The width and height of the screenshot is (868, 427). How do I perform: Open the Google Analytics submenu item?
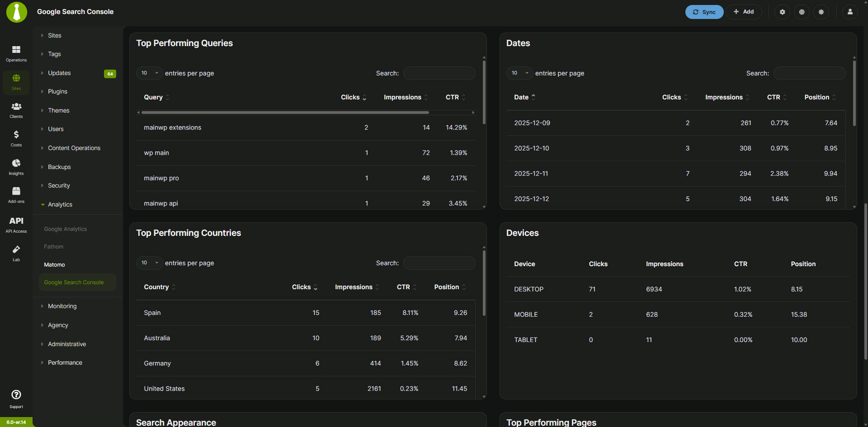(x=66, y=229)
